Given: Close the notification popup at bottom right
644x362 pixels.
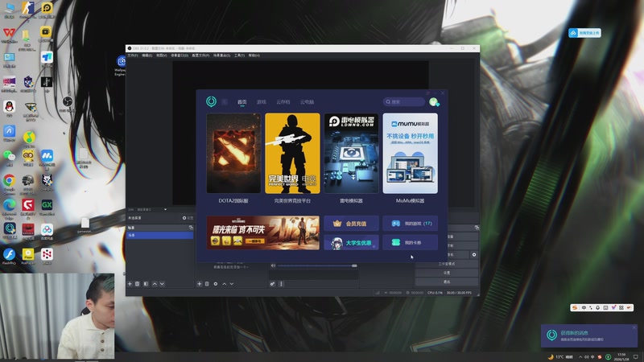Looking at the screenshot, I should (634, 327).
